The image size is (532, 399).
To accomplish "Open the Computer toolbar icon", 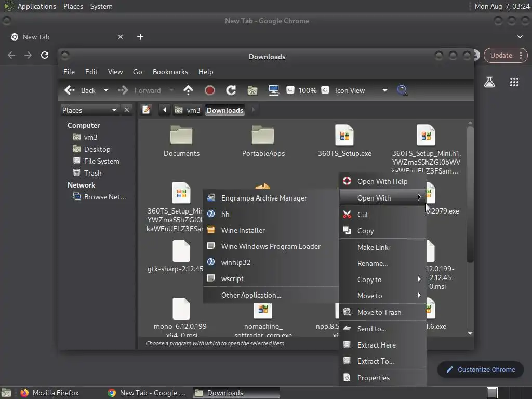I will (273, 90).
